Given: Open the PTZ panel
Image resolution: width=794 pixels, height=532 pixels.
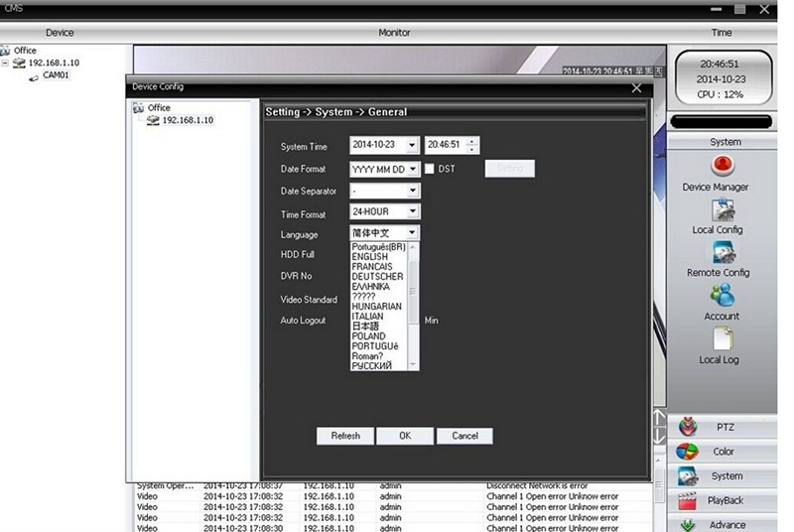Looking at the screenshot, I should [725, 427].
